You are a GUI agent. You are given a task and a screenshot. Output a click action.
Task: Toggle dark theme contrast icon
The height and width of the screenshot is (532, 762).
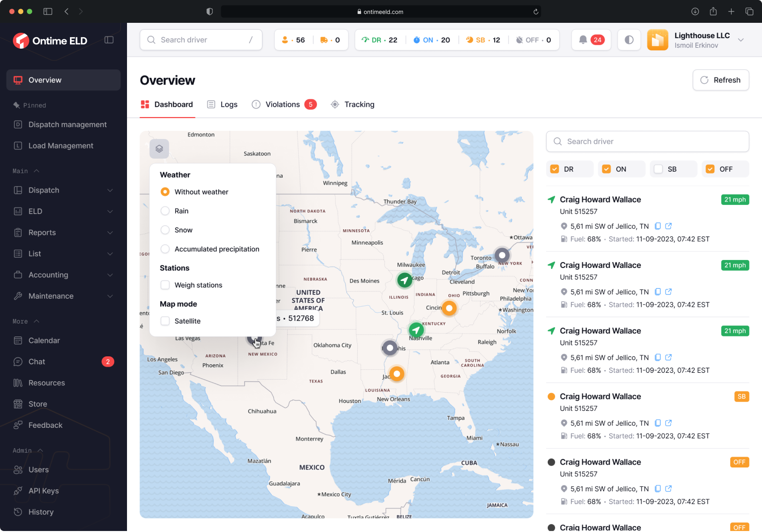pos(629,40)
